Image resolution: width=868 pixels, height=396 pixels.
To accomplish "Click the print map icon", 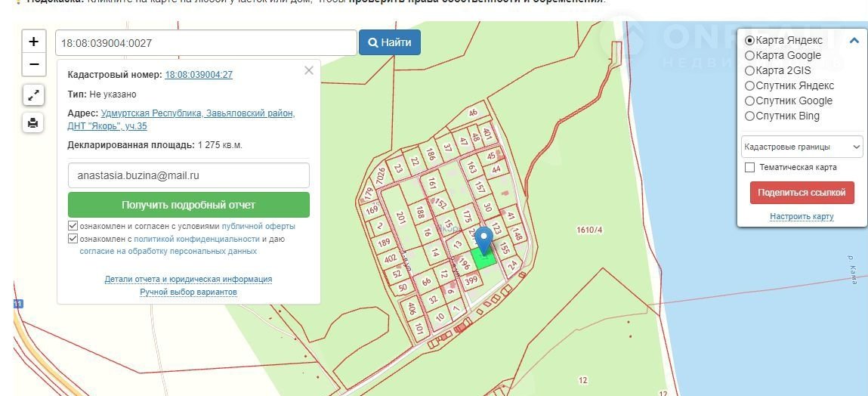I will click(33, 122).
